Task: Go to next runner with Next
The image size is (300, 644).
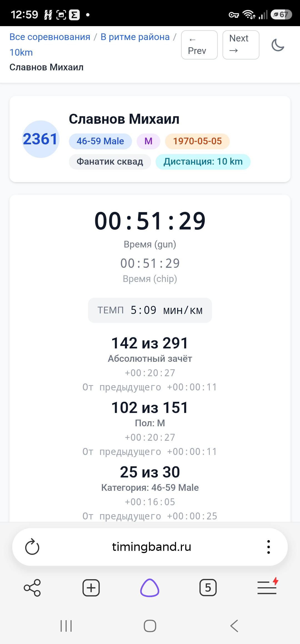Action: coord(241,45)
